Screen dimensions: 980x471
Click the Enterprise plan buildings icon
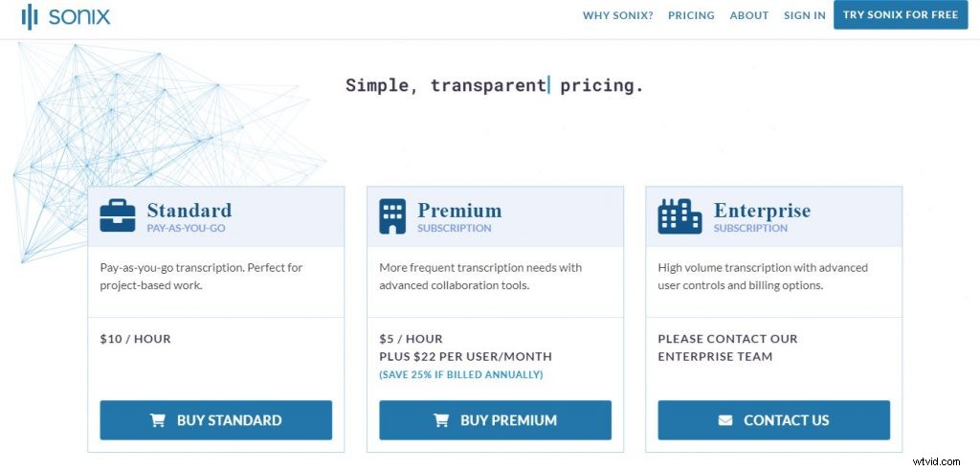679,216
